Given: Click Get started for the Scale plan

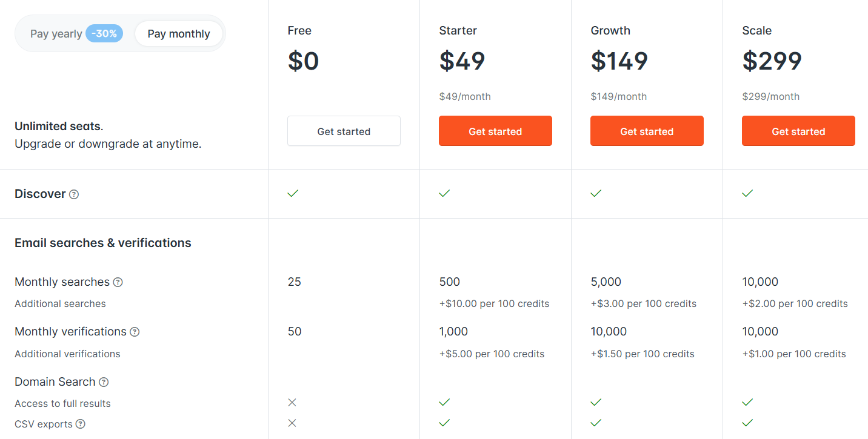Looking at the screenshot, I should click(798, 131).
